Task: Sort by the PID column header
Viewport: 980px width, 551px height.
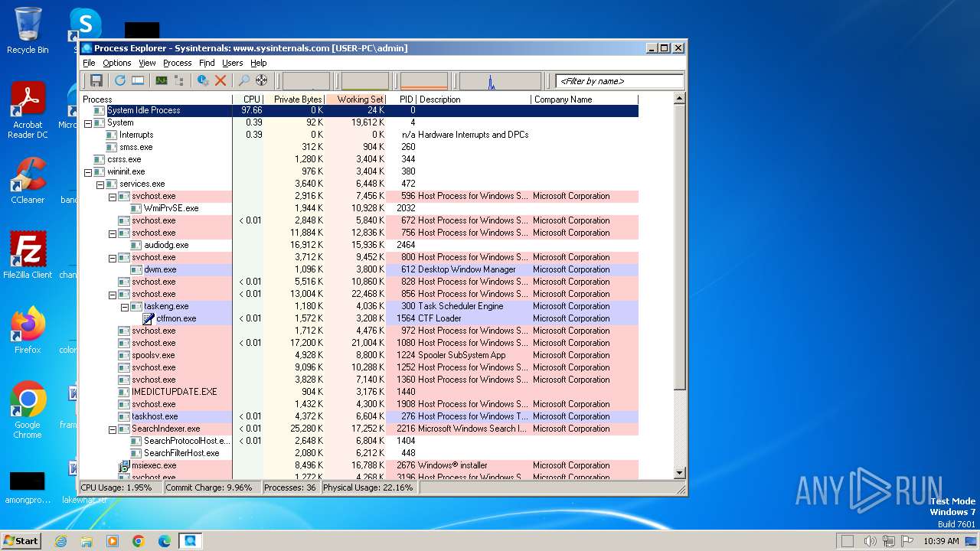Action: (402, 99)
